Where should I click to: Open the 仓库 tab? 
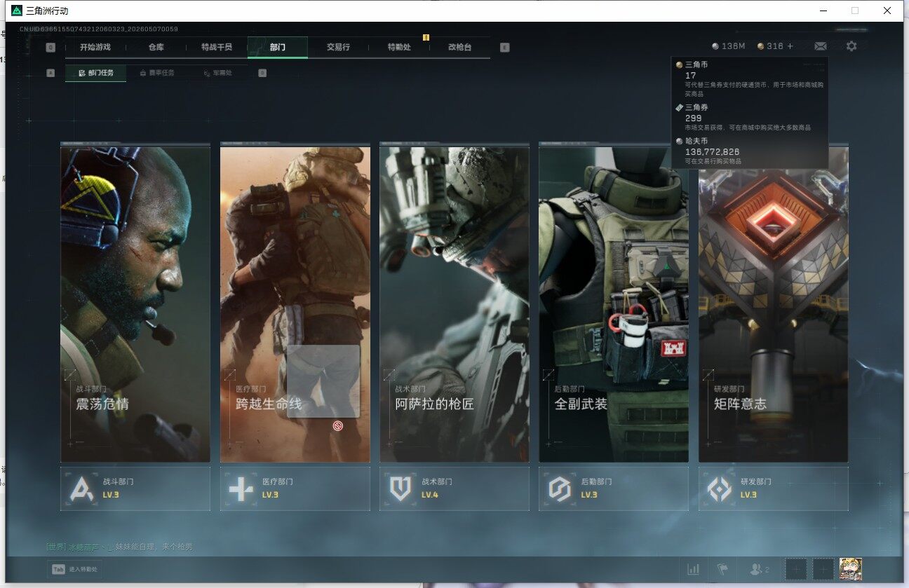coord(156,47)
